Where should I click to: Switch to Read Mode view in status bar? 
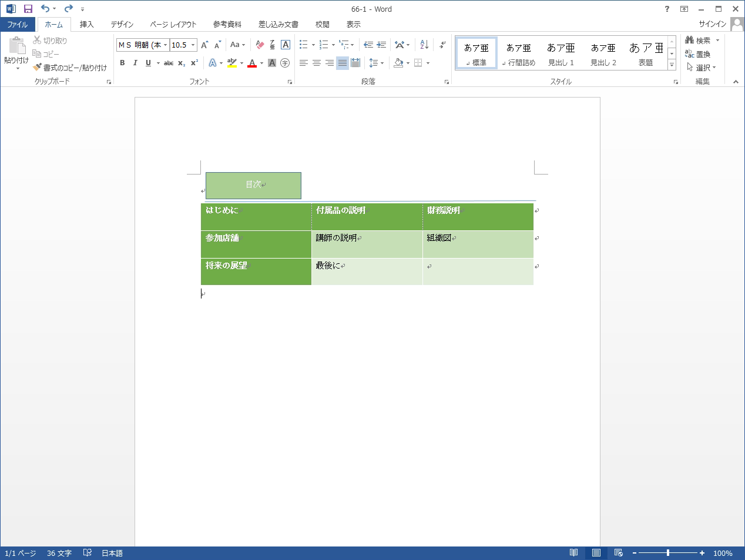pos(573,553)
